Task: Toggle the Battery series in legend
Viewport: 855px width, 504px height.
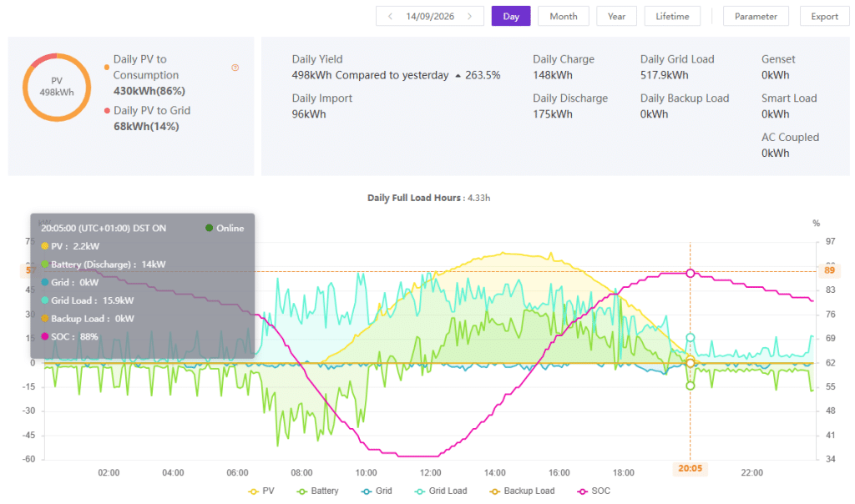Action: [x=318, y=491]
